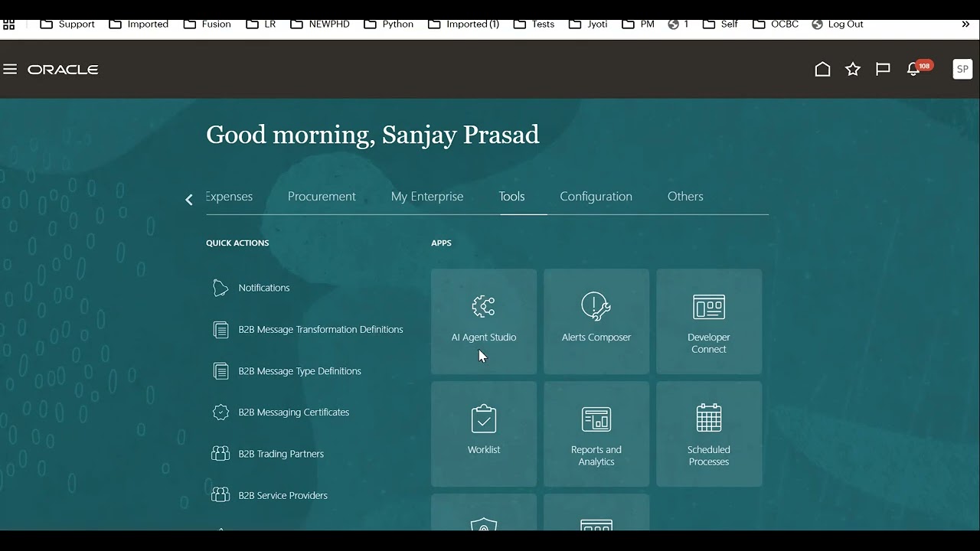980x551 pixels.
Task: Open Python bookmark folder
Action: (389, 24)
